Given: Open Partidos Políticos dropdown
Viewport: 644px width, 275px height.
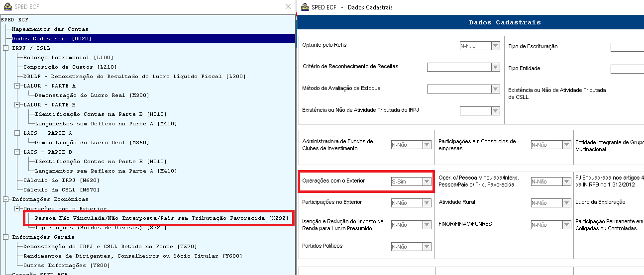Looking at the screenshot, I should [427, 247].
